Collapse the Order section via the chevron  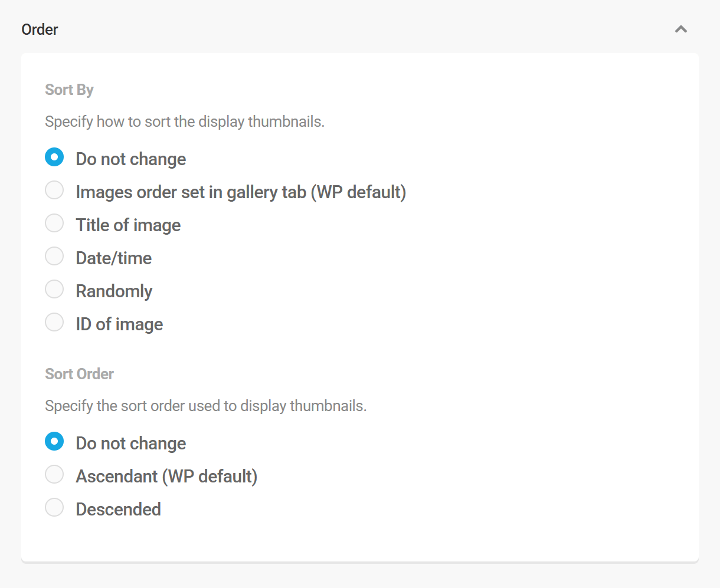coord(681,29)
